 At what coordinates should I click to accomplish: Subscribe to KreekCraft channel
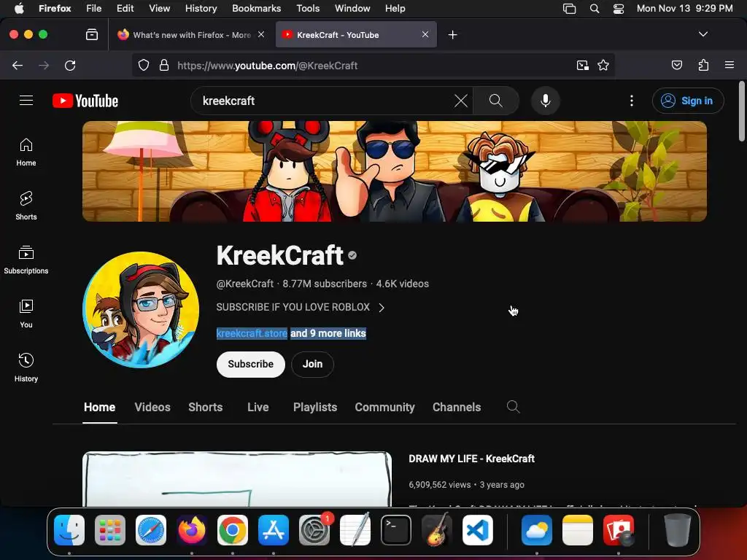(x=251, y=365)
